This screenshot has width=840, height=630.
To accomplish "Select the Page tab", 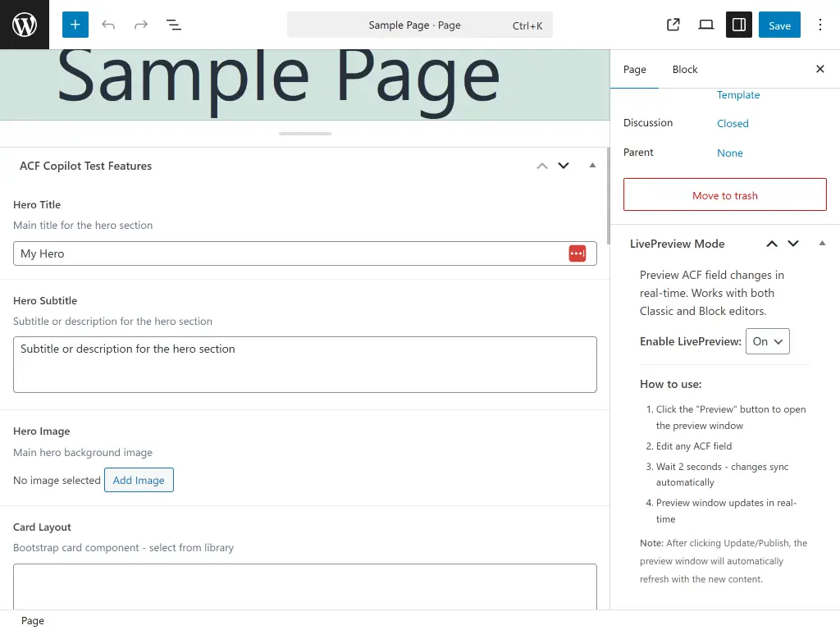I will click(634, 69).
